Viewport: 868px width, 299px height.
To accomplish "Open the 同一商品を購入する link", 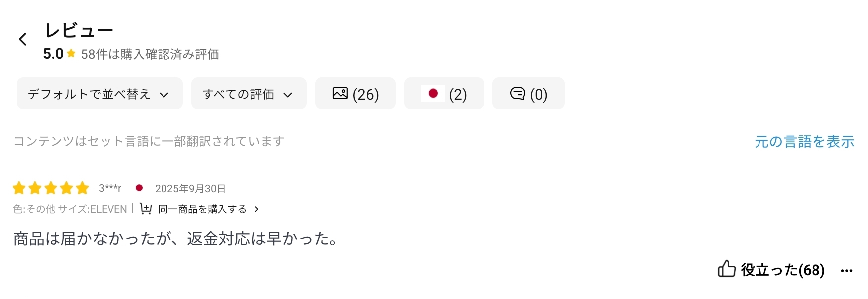I will [202, 209].
